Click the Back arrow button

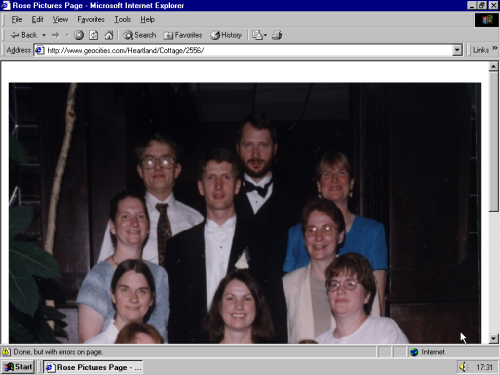pyautogui.click(x=23, y=35)
